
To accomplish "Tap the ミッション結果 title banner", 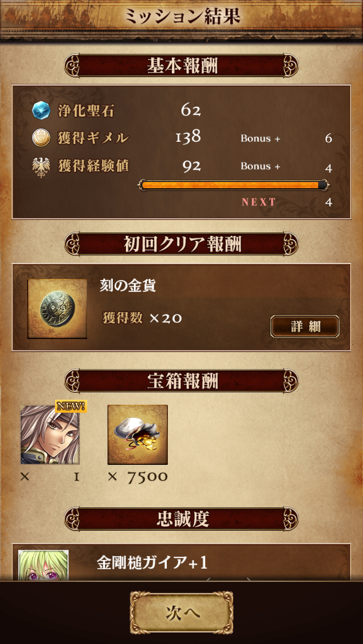I will point(181,17).
